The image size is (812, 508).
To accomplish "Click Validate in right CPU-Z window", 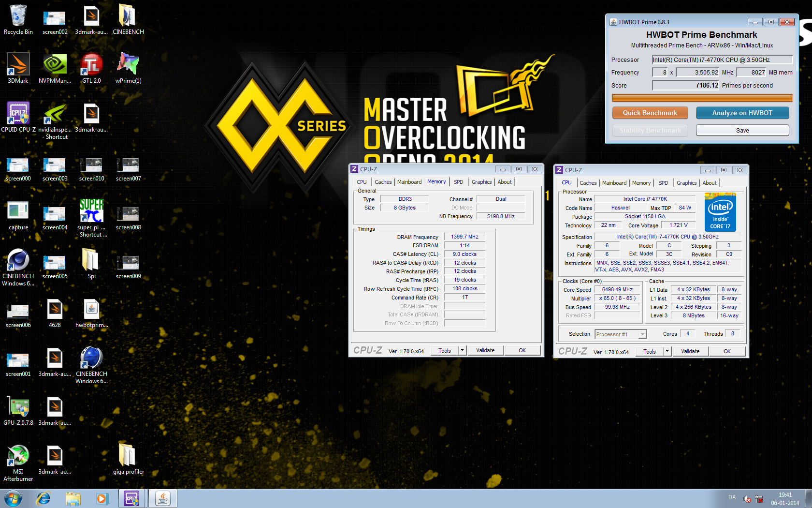I will coord(690,351).
